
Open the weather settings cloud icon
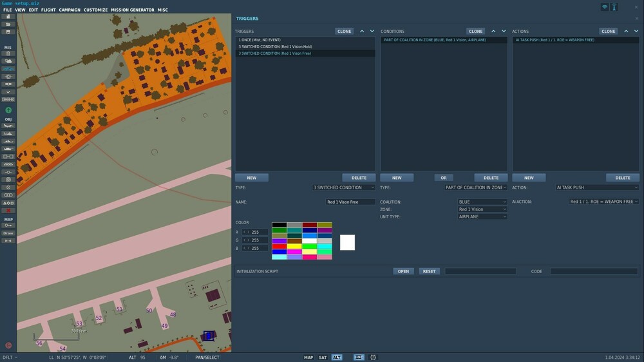pos(8,61)
